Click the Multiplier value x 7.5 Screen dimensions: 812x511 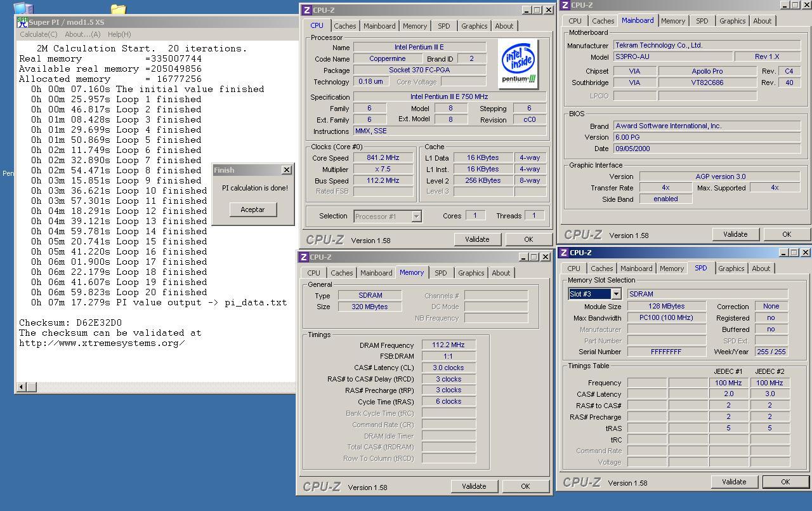pyautogui.click(x=383, y=169)
